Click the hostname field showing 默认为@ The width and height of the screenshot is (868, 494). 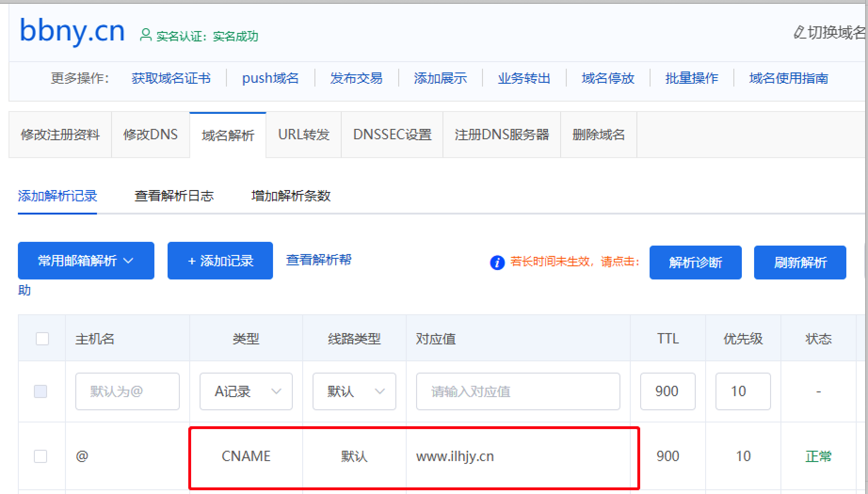(128, 391)
